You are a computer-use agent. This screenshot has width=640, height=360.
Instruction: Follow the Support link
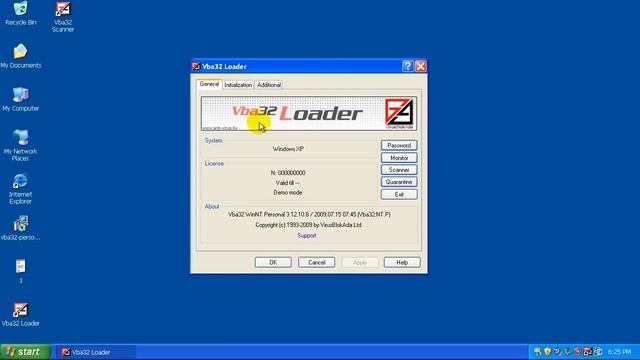307,236
